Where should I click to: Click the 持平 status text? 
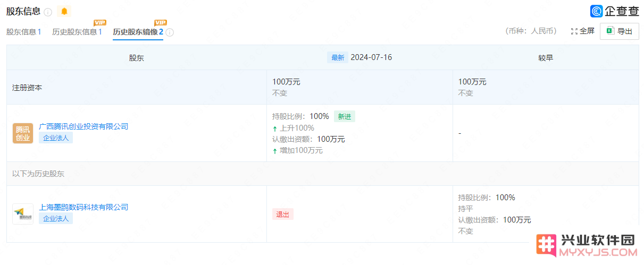[x=466, y=209]
